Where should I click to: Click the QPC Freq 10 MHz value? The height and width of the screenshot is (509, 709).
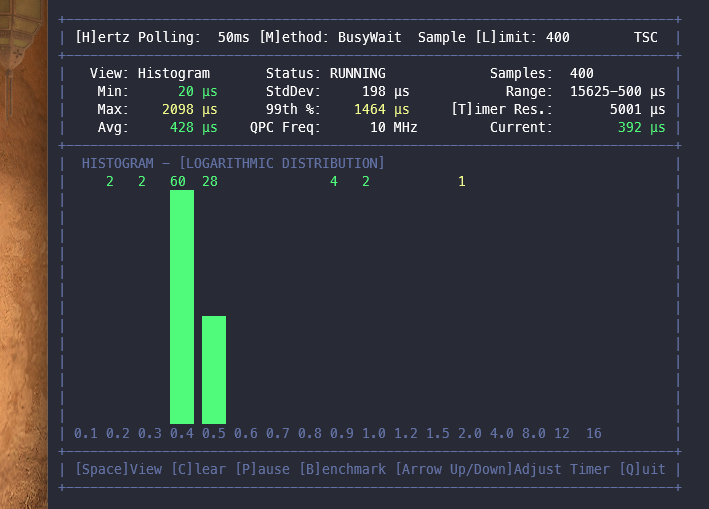click(x=393, y=127)
